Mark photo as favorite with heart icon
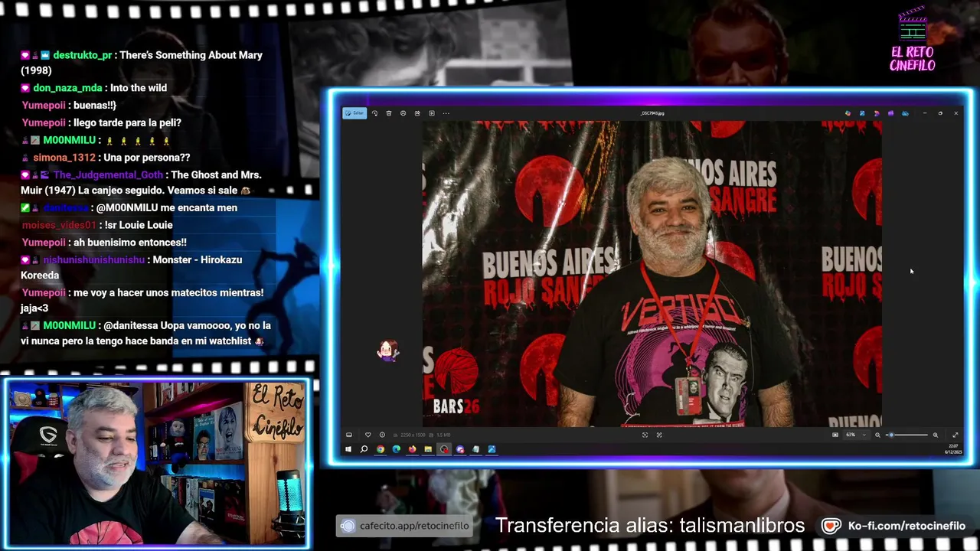The width and height of the screenshot is (980, 551). (x=368, y=435)
